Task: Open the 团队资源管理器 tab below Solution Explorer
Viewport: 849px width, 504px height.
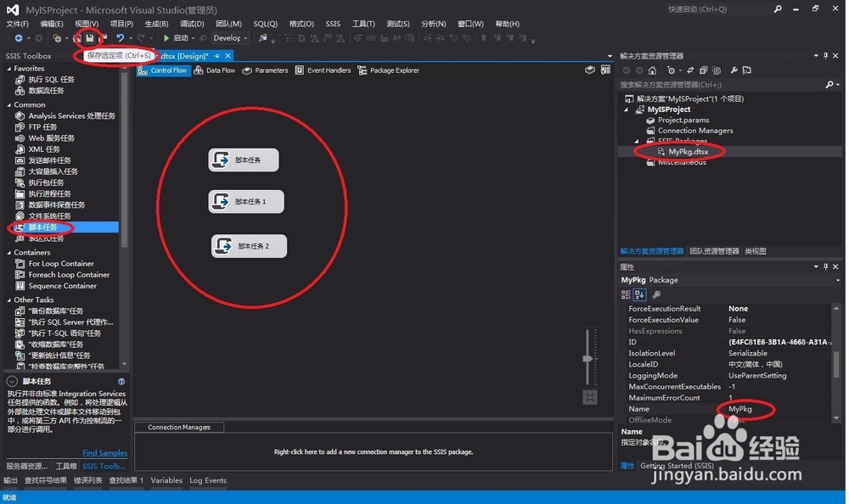Action: point(714,251)
